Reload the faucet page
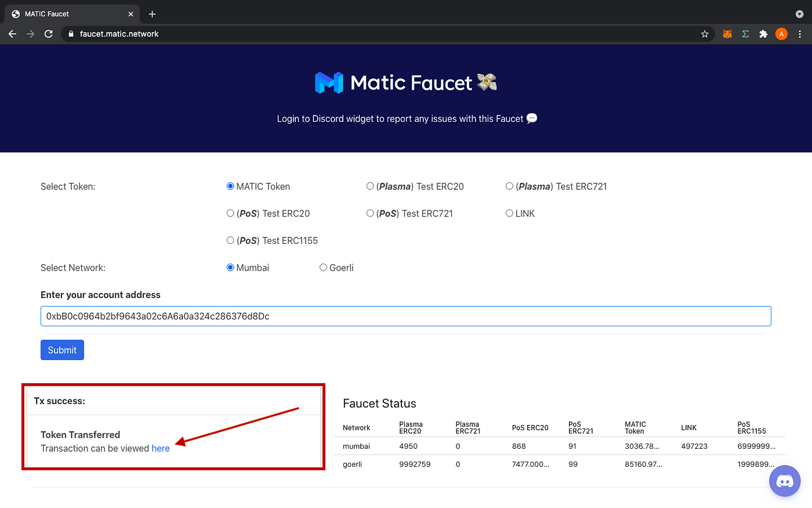Image resolution: width=812 pixels, height=508 pixels. [49, 34]
